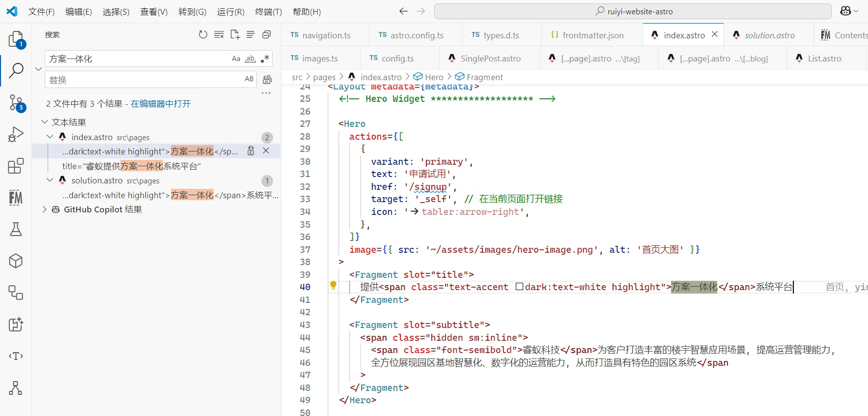The width and height of the screenshot is (868, 416).
Task: Switch to SinglePost.astro tab
Action: 490,59
